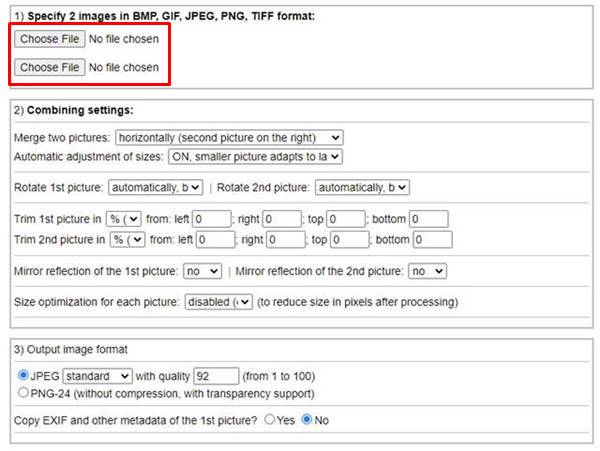Open Trim 1st picture units dropdown

124,219
